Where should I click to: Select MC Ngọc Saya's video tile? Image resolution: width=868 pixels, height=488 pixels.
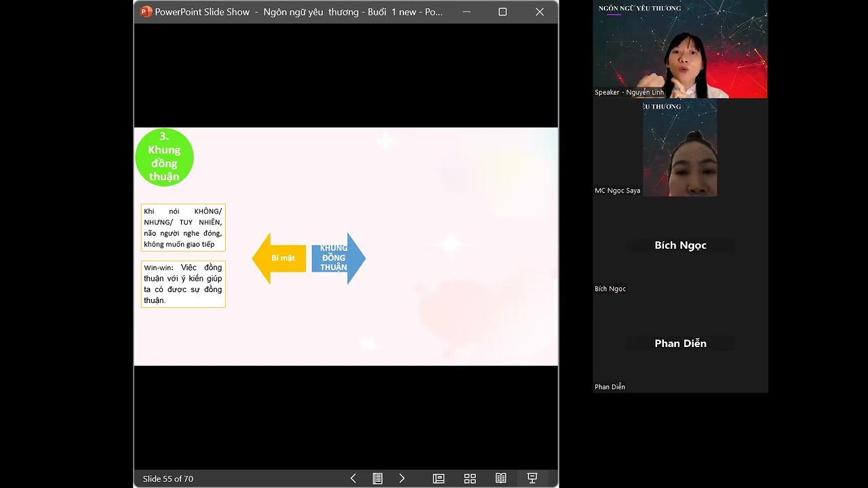[680, 148]
